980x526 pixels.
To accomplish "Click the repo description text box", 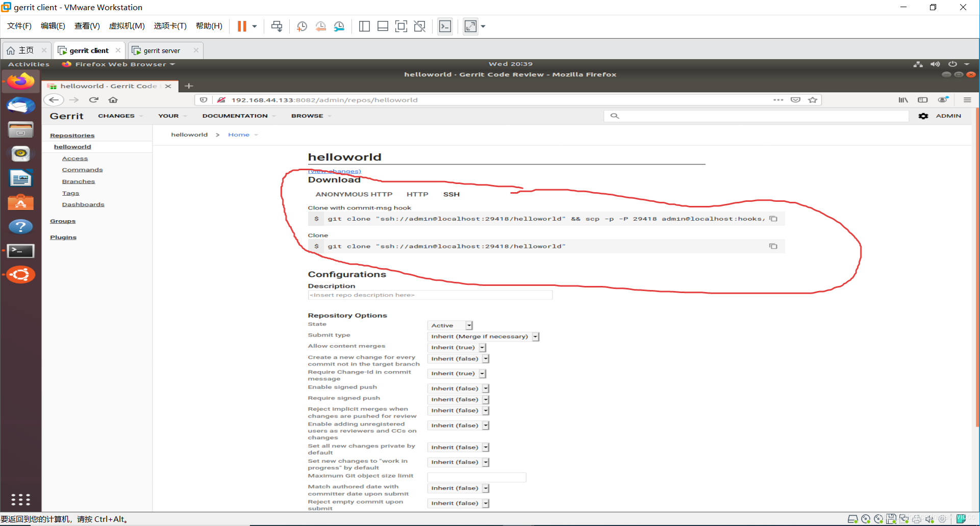I will [430, 295].
